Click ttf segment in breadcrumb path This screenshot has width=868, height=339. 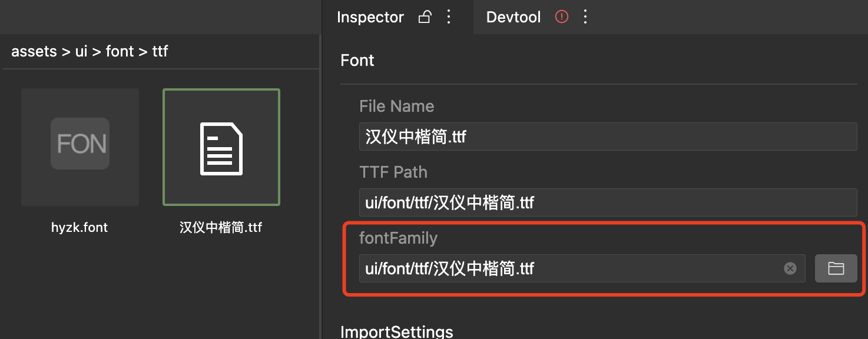(x=160, y=51)
